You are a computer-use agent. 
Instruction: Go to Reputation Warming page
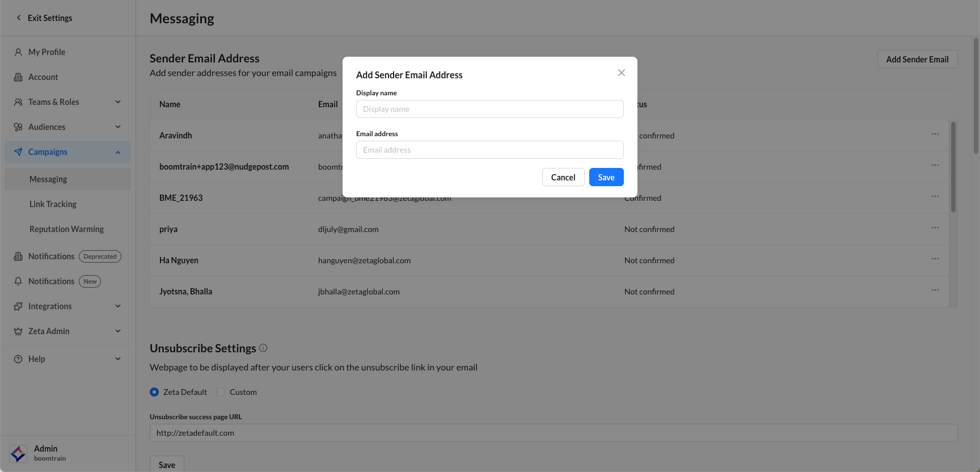pyautogui.click(x=66, y=229)
